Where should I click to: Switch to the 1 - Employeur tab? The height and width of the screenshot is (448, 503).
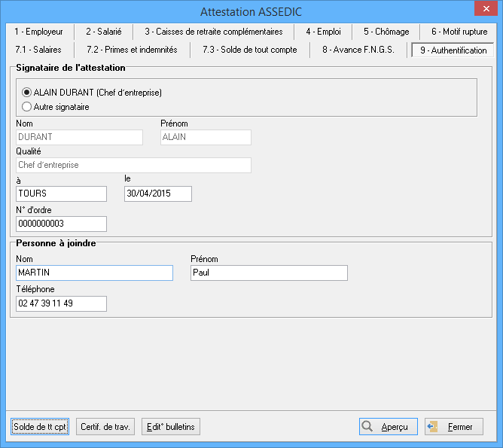38,32
